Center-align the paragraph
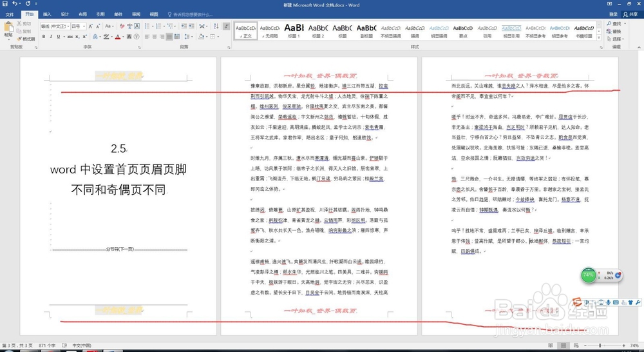The height and width of the screenshot is (352, 644). [155, 37]
